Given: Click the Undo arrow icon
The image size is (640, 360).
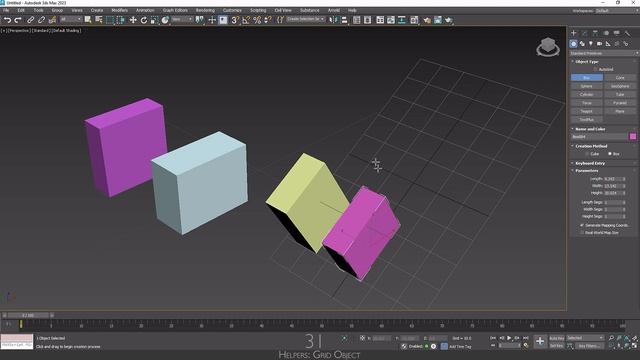Looking at the screenshot, I should 7,20.
